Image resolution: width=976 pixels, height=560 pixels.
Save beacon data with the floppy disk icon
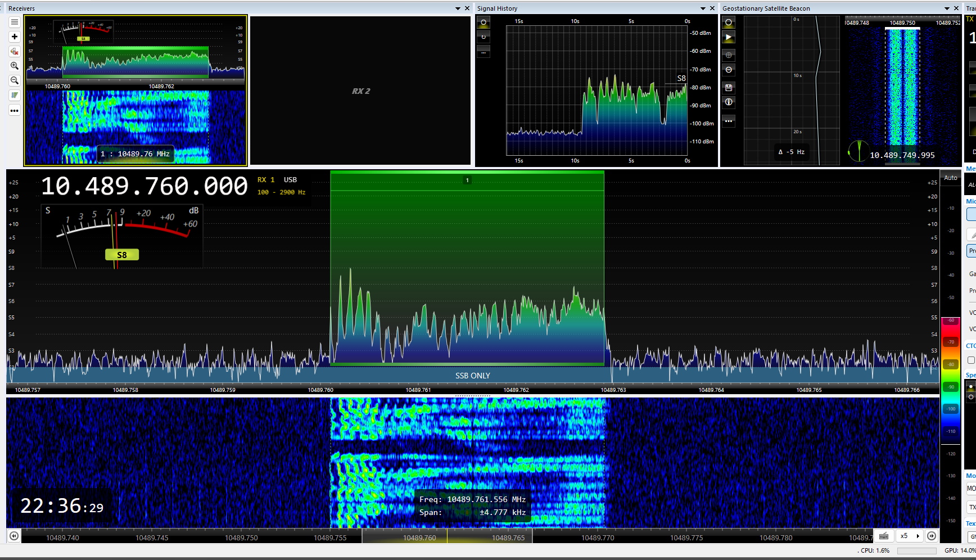pos(729,88)
